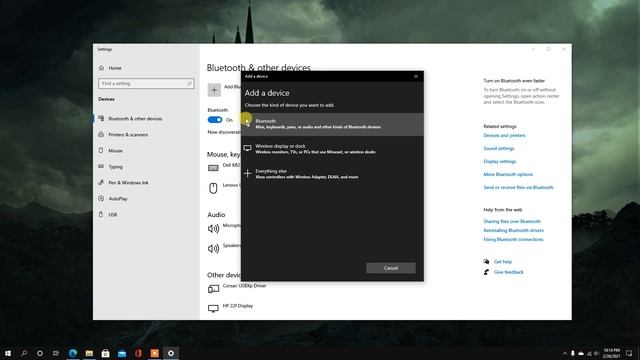The image size is (640, 360).
Task: Open taskbar Search
Action: click(x=24, y=353)
